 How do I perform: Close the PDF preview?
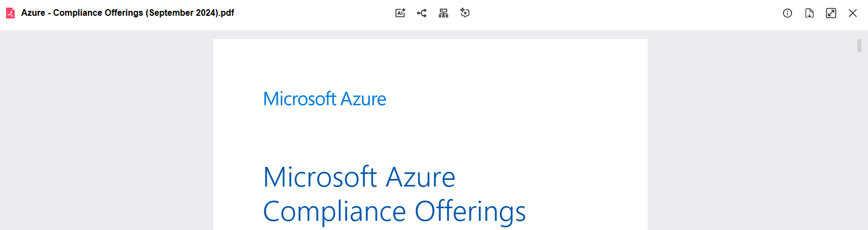tap(853, 13)
